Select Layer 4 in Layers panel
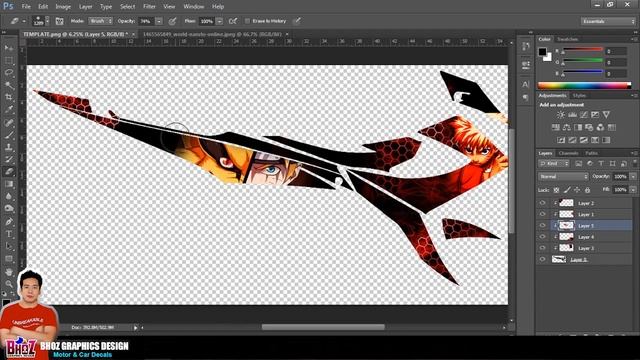This screenshot has width=640, height=360. pos(585,237)
